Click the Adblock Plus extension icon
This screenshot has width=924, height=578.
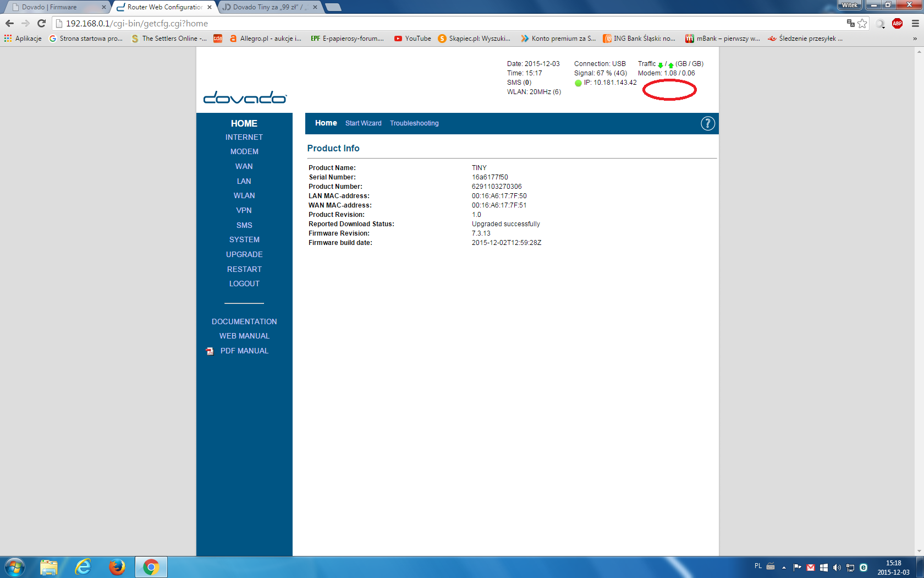897,23
